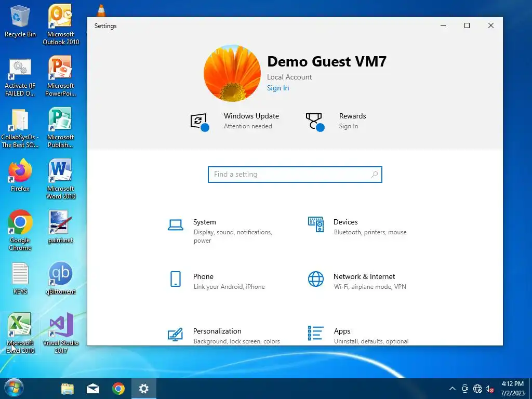Click the Windows Update sync icon
Image resolution: width=532 pixels, height=399 pixels.
199,122
